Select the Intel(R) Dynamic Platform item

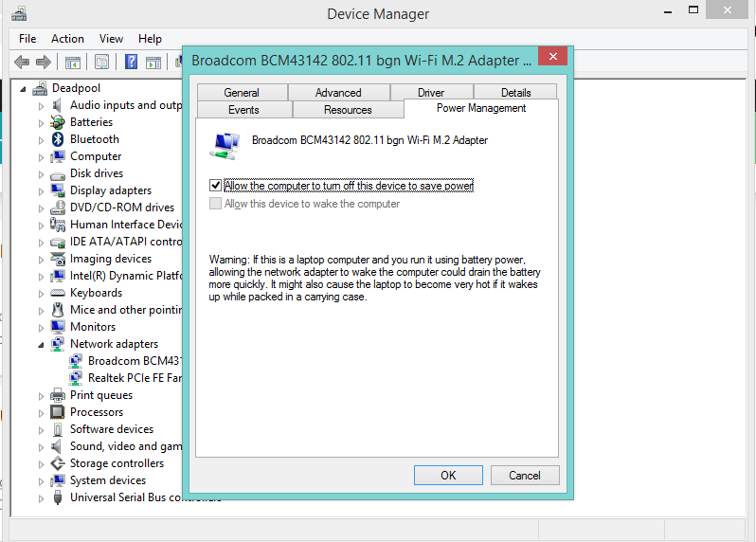126,276
